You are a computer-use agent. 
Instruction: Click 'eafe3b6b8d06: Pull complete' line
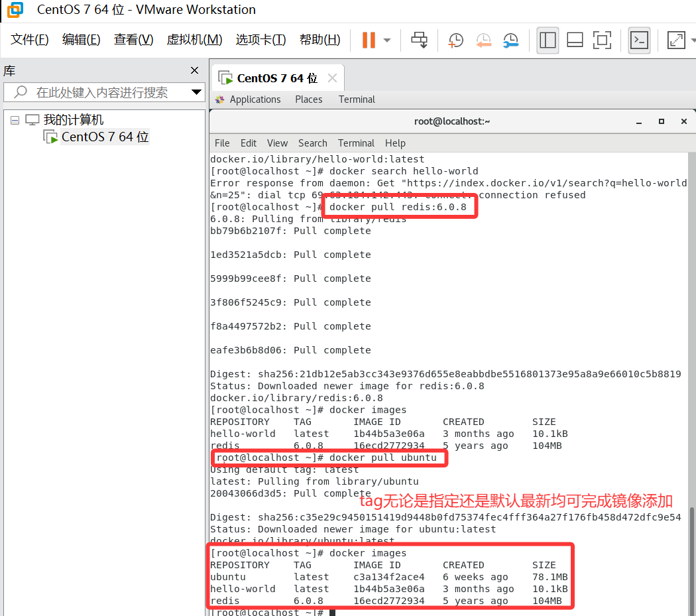click(290, 350)
